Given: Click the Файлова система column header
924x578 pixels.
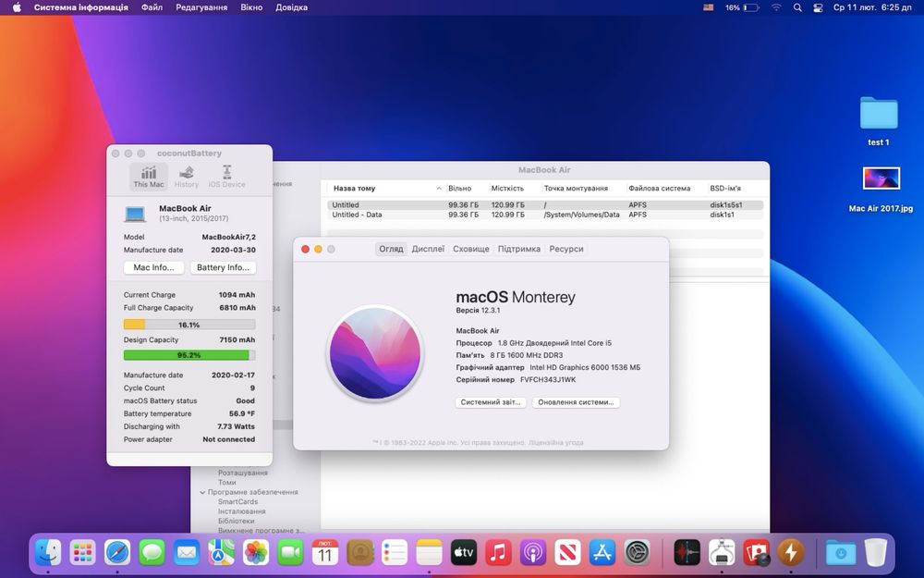Looking at the screenshot, I should click(659, 188).
